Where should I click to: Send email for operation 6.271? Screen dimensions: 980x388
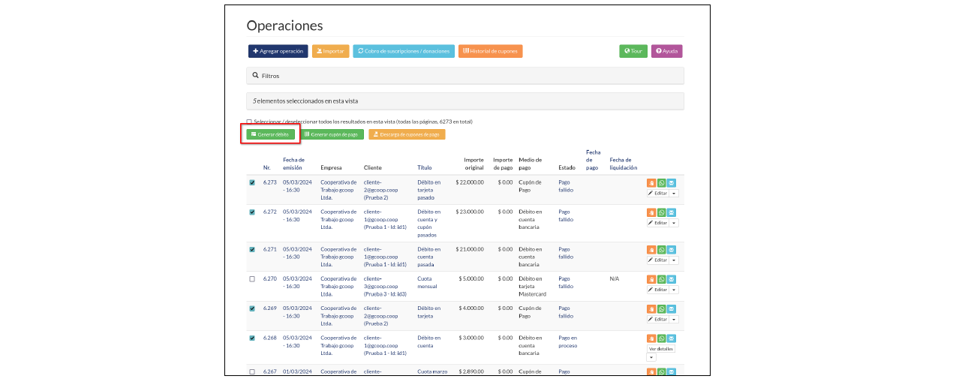(672, 250)
